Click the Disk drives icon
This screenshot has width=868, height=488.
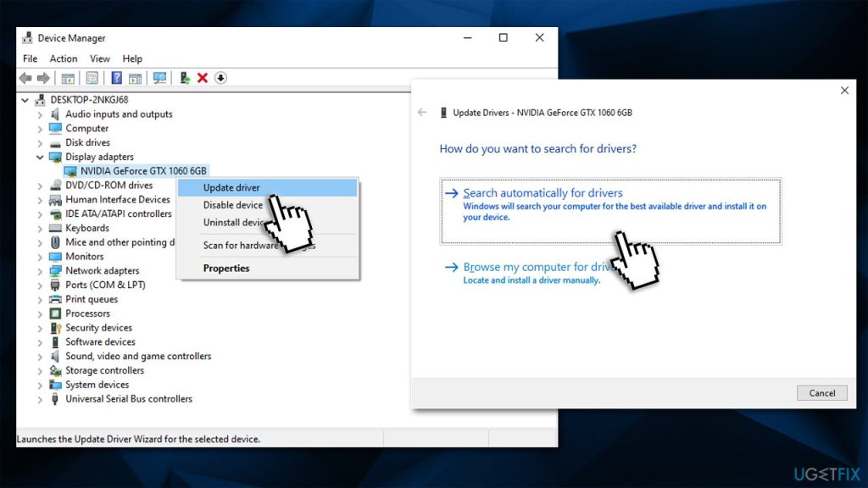(55, 142)
